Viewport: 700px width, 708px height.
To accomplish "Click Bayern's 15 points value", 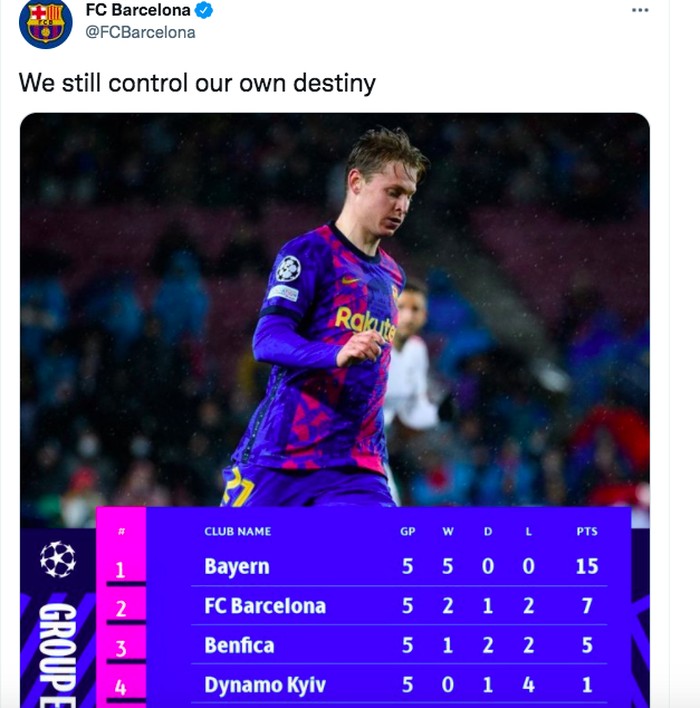I will coord(587,566).
